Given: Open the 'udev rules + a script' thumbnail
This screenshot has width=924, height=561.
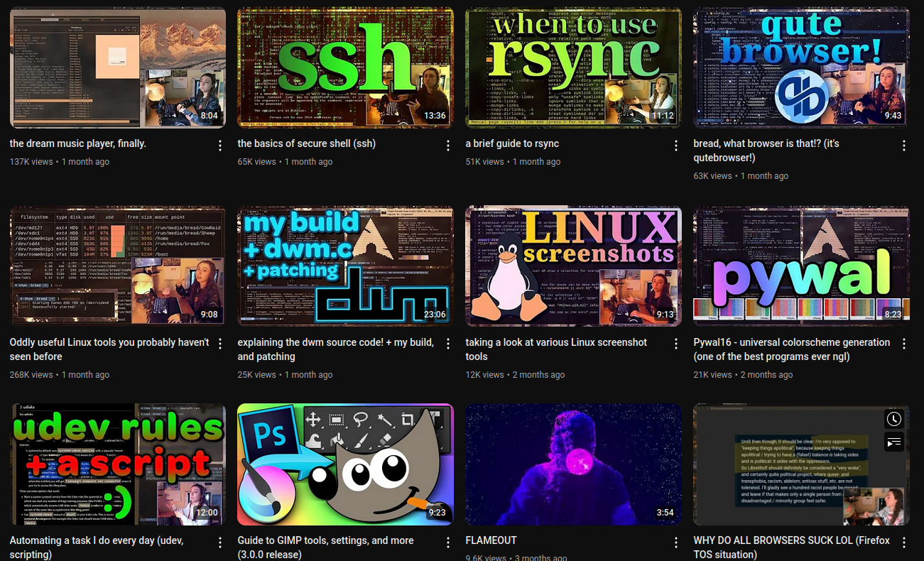Looking at the screenshot, I should coord(118,464).
